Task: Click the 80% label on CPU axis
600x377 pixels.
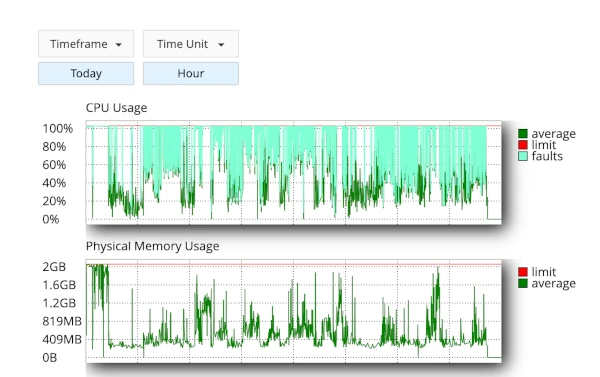Action: click(x=54, y=147)
